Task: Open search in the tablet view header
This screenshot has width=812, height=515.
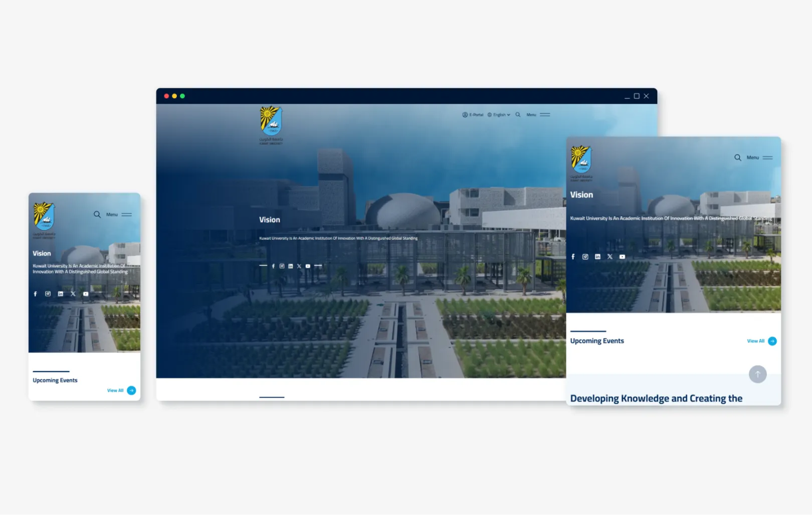Action: pos(738,157)
